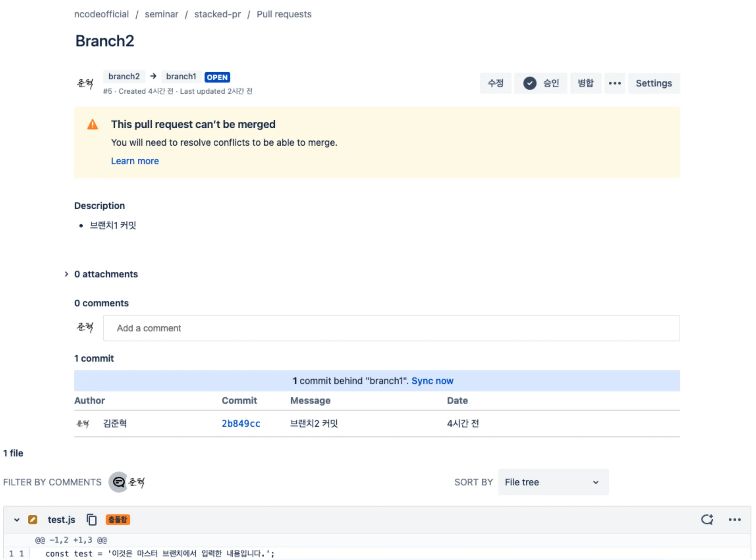Click the Learn more link
756x560 pixels.
pyautogui.click(x=135, y=161)
